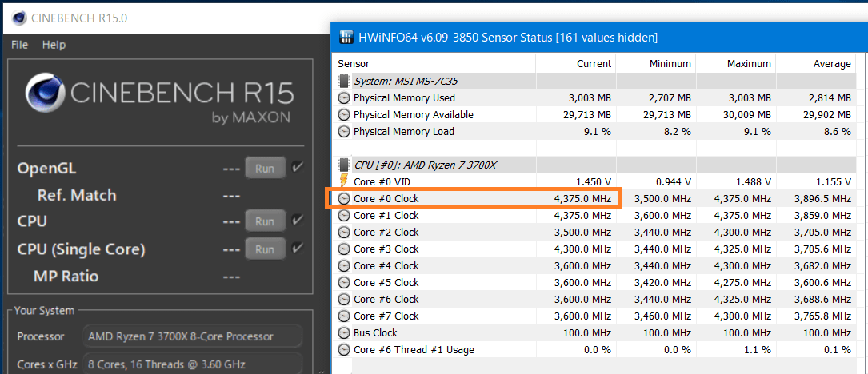Click the Cinebench R15.0 title bar icon
This screenshot has width=868, height=374.
pos(19,18)
